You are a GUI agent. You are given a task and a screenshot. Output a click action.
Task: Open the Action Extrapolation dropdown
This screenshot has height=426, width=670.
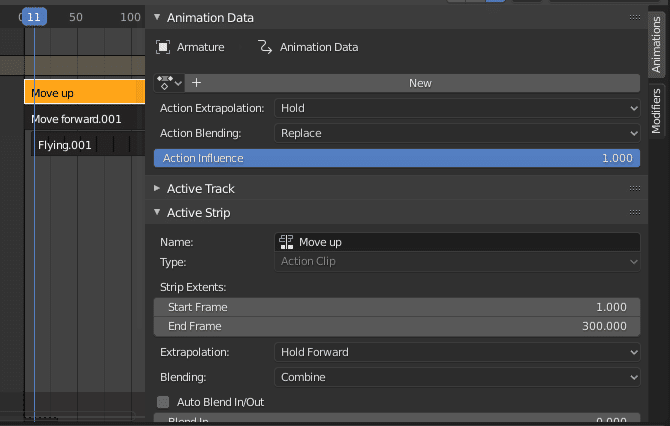pyautogui.click(x=456, y=108)
